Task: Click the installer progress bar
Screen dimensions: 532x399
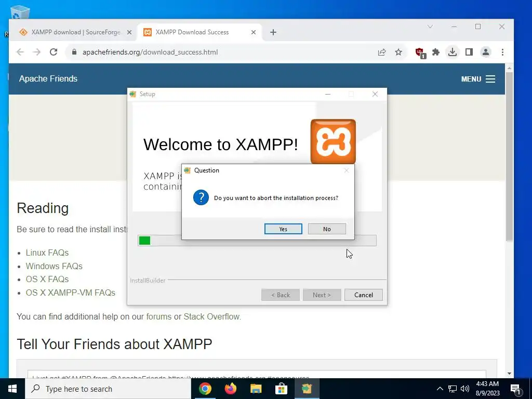Action: [257, 241]
